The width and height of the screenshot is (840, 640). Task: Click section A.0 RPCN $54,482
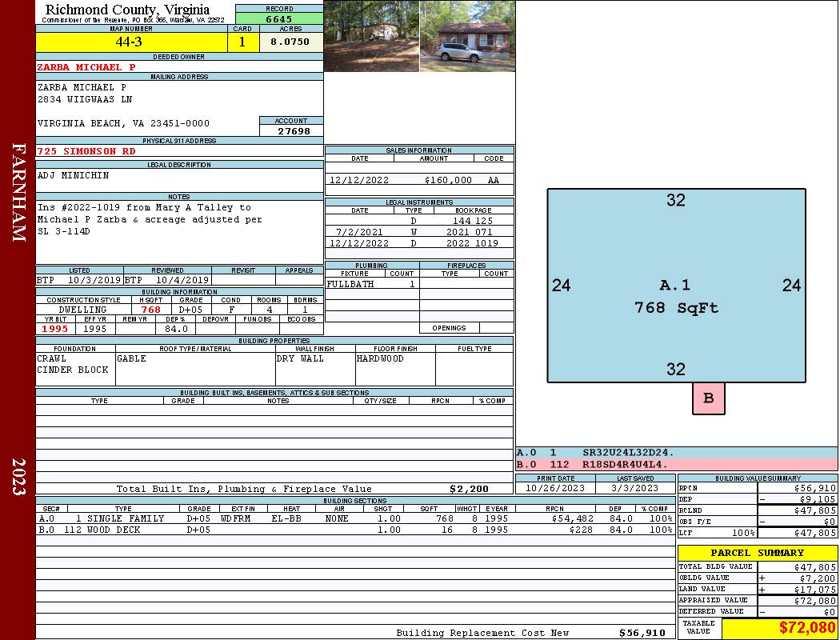click(x=573, y=518)
